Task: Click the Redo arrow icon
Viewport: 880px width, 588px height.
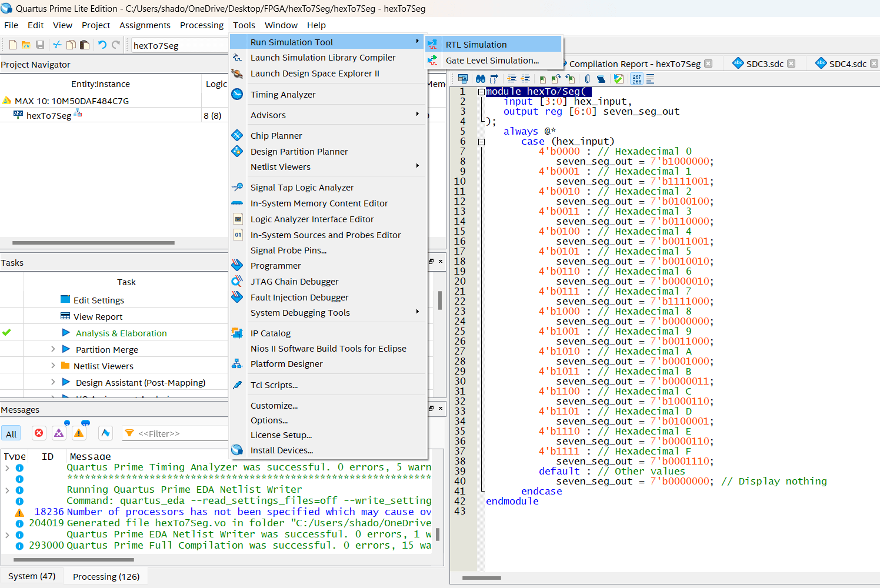Action: click(x=116, y=45)
